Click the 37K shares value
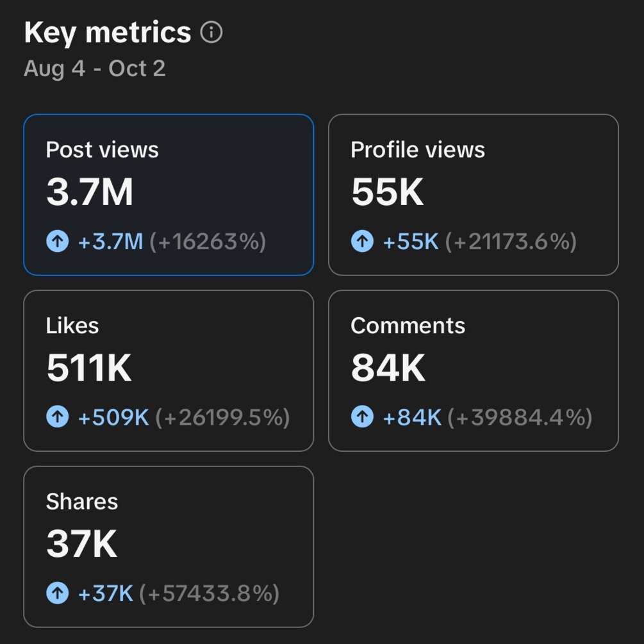This screenshot has height=644, width=644. point(81,544)
